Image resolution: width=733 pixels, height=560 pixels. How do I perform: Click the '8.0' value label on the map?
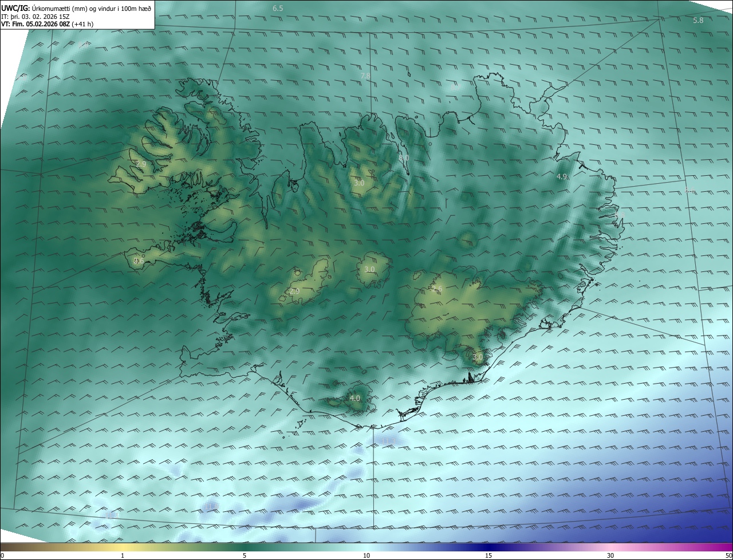[x=404, y=157]
